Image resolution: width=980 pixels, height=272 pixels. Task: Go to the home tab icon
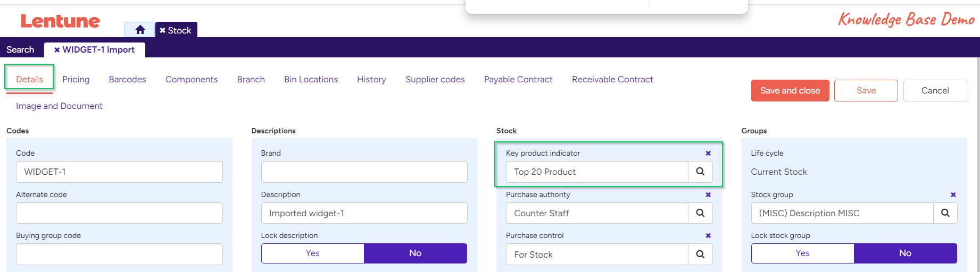pos(140,30)
